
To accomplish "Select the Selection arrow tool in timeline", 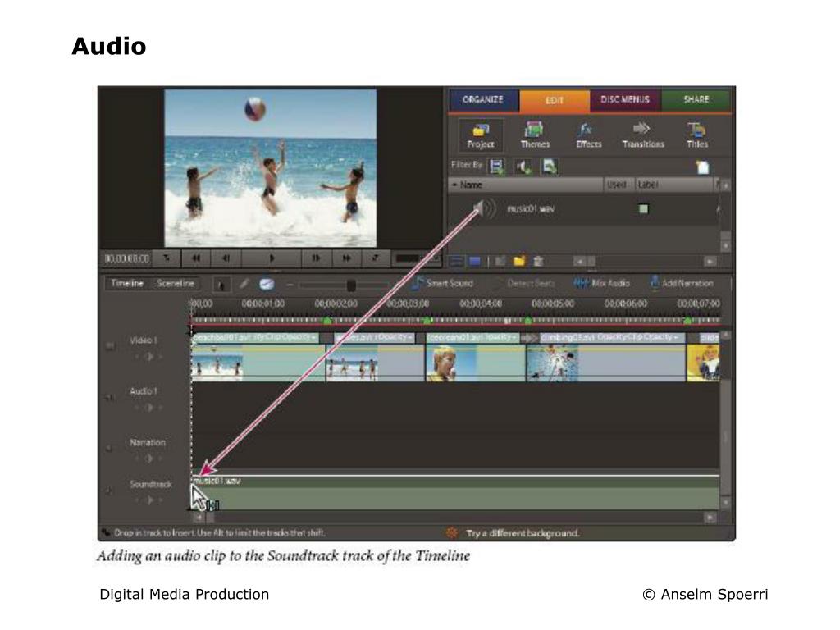I will (220, 285).
